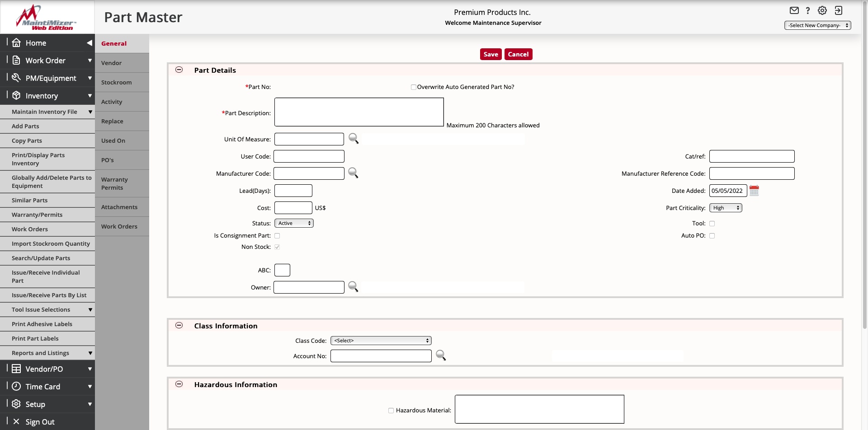Open the Unit Of Measure lookup magnifier

354,139
